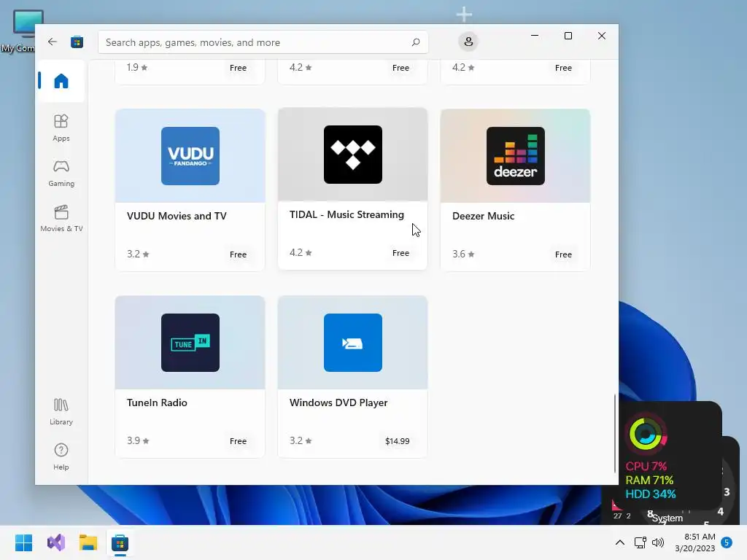Open the volume speaker tray icon
747x560 pixels.
click(x=658, y=542)
